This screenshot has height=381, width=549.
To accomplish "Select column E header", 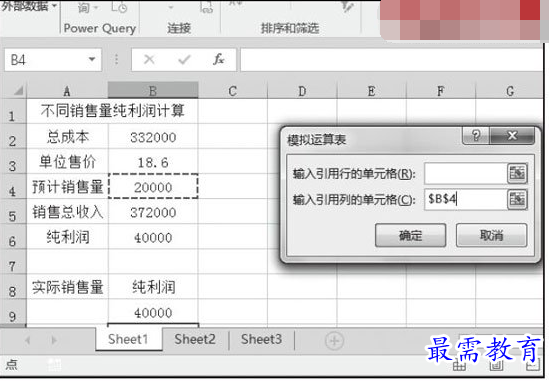I will click(x=371, y=91).
